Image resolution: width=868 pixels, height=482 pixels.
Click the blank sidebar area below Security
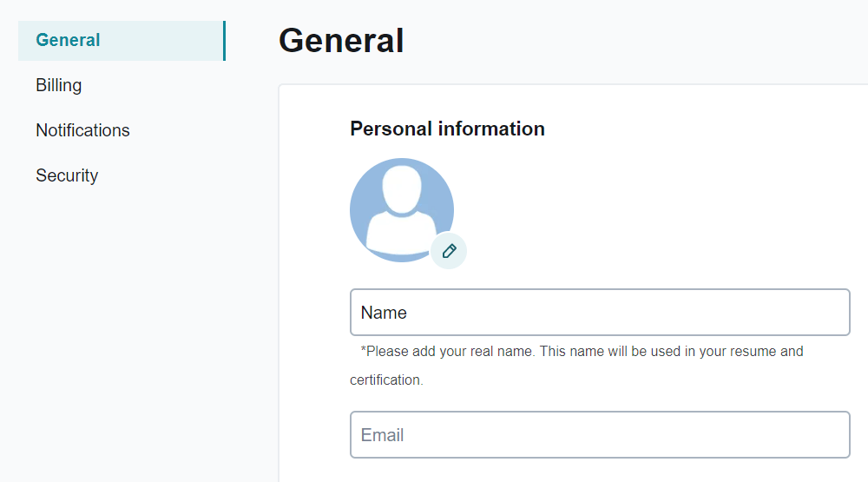click(x=122, y=330)
